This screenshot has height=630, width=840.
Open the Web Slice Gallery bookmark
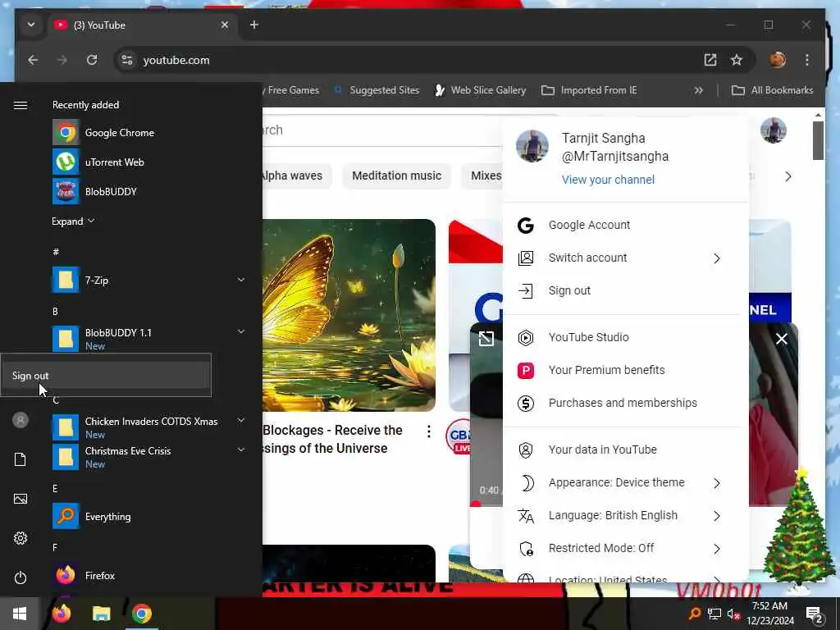coord(481,90)
